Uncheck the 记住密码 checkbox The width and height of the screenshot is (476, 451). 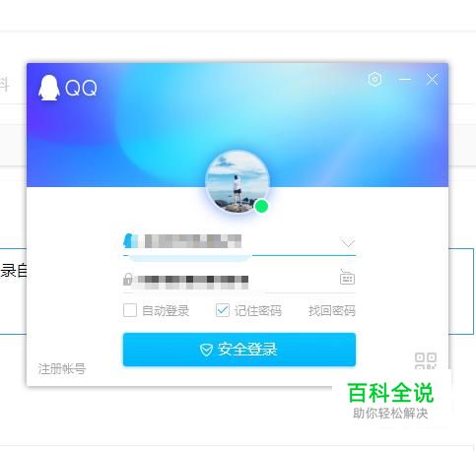click(x=223, y=310)
